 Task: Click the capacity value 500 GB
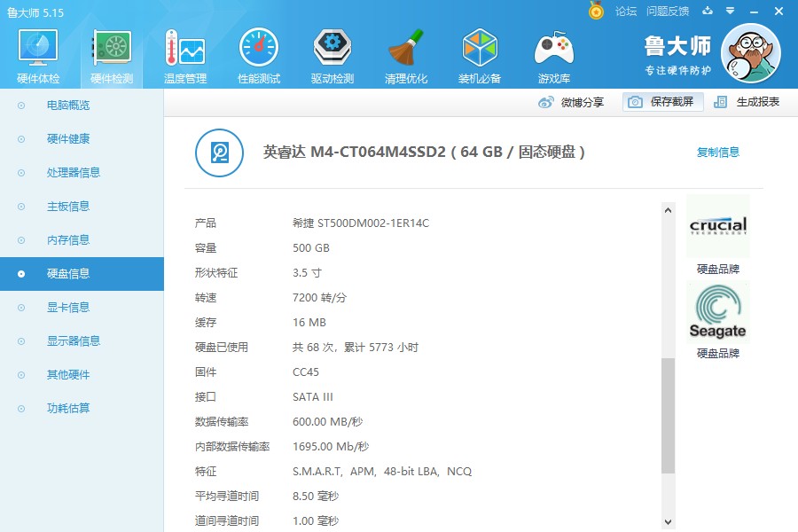(311, 248)
